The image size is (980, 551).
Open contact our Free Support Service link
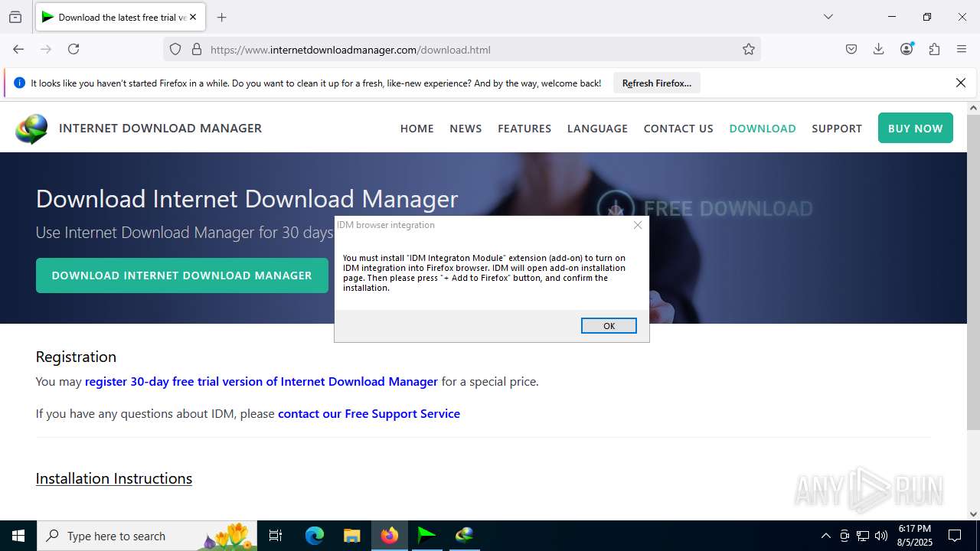[x=369, y=413]
